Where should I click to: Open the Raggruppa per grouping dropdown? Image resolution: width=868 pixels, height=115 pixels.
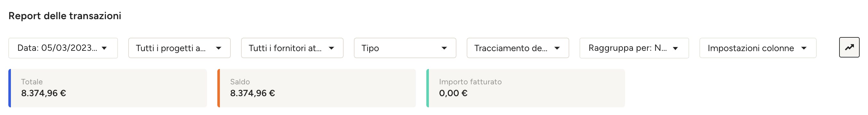[x=634, y=48]
